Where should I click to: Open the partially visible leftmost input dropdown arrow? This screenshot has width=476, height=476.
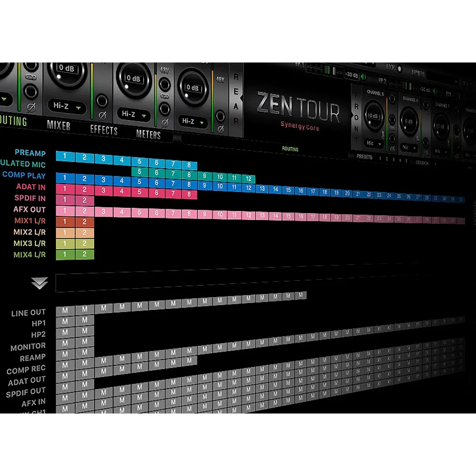pos(4,99)
